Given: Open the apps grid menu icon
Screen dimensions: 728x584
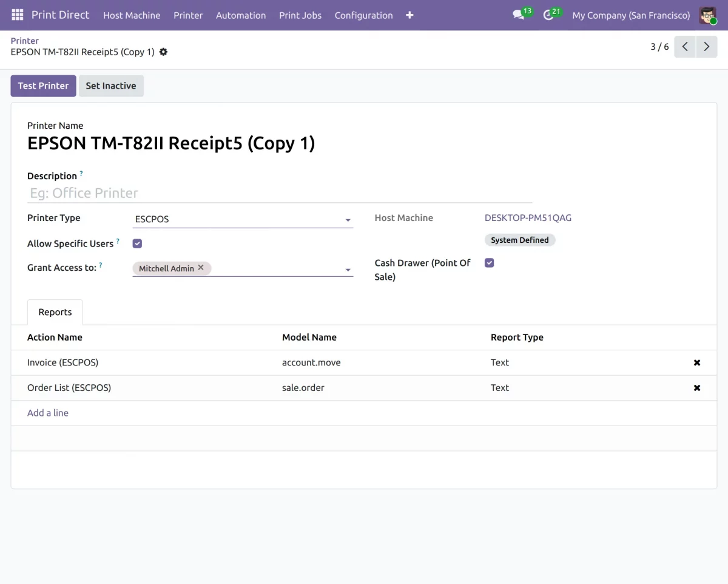Looking at the screenshot, I should pyautogui.click(x=17, y=15).
